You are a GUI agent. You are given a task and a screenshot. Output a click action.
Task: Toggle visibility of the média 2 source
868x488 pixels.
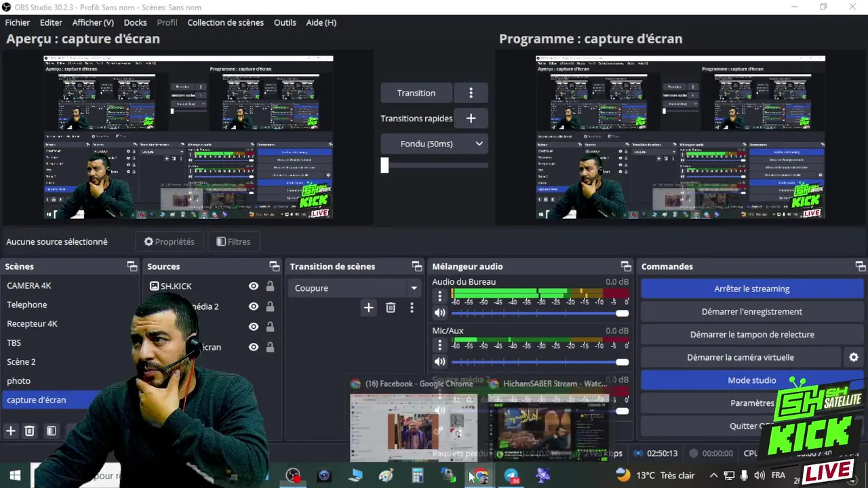coord(254,306)
